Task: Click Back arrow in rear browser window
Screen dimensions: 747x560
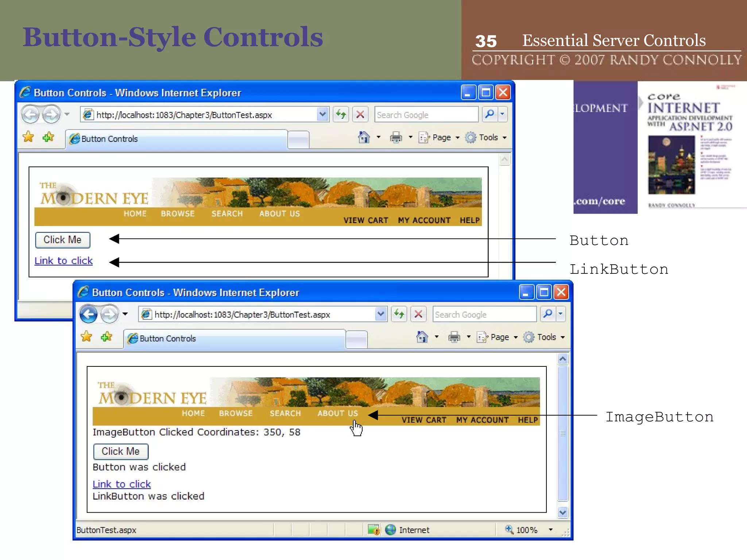Action: click(30, 114)
